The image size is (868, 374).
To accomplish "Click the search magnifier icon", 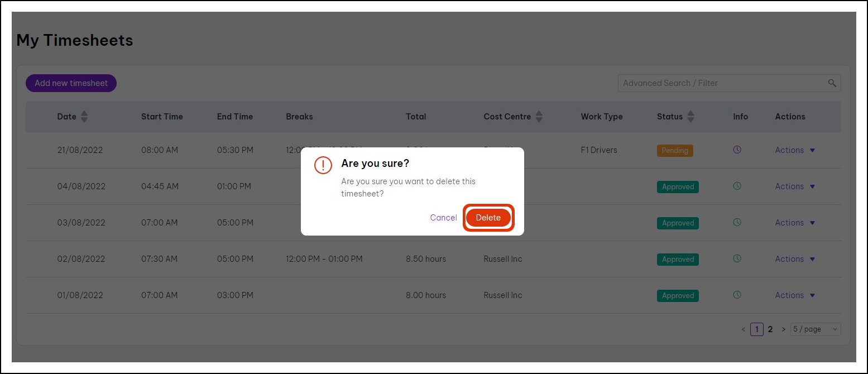I will pos(832,83).
